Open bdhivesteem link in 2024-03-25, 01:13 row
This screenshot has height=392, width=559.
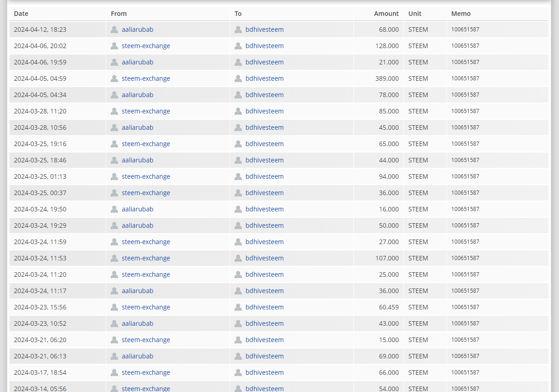(x=265, y=176)
